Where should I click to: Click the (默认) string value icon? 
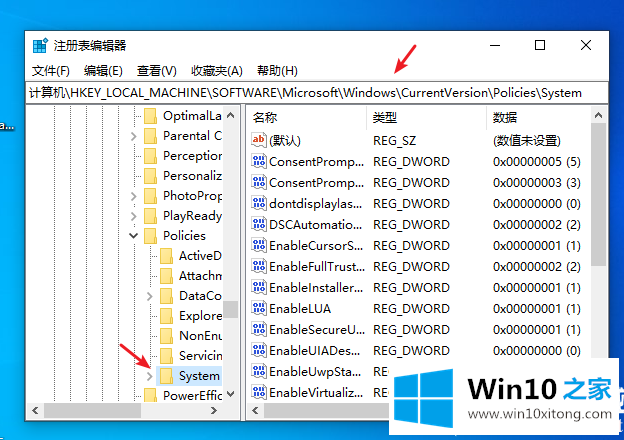coord(259,140)
